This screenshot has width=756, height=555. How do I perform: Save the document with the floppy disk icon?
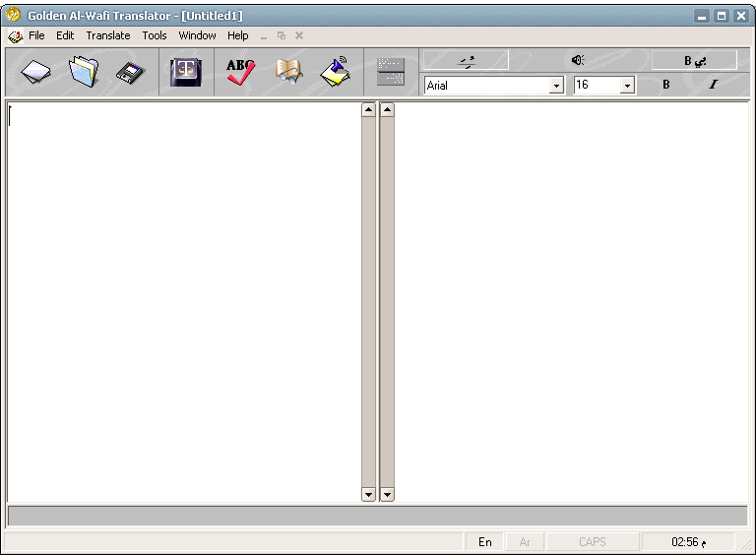pos(131,73)
